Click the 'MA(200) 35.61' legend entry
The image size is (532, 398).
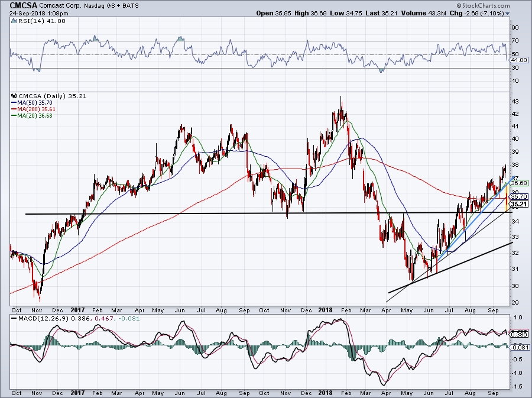tap(33, 109)
